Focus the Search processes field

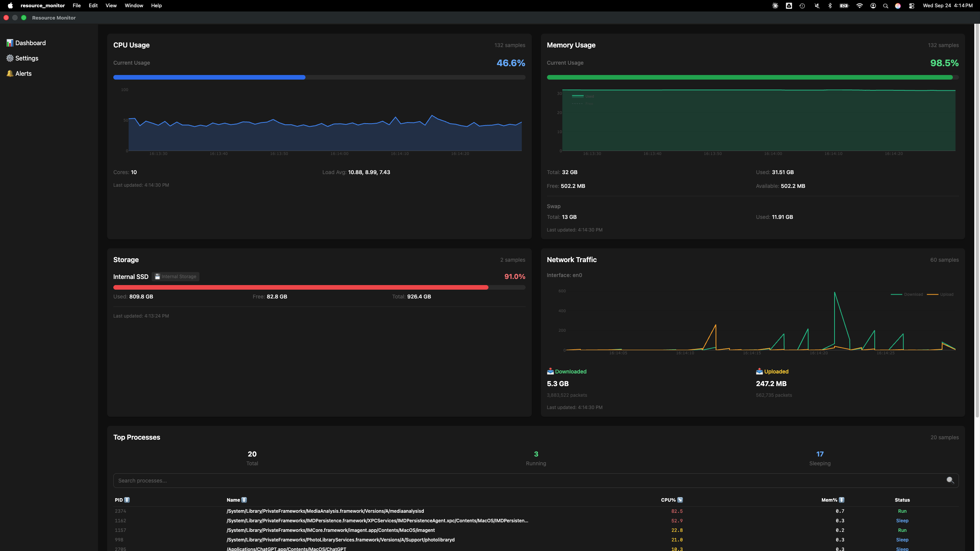528,480
